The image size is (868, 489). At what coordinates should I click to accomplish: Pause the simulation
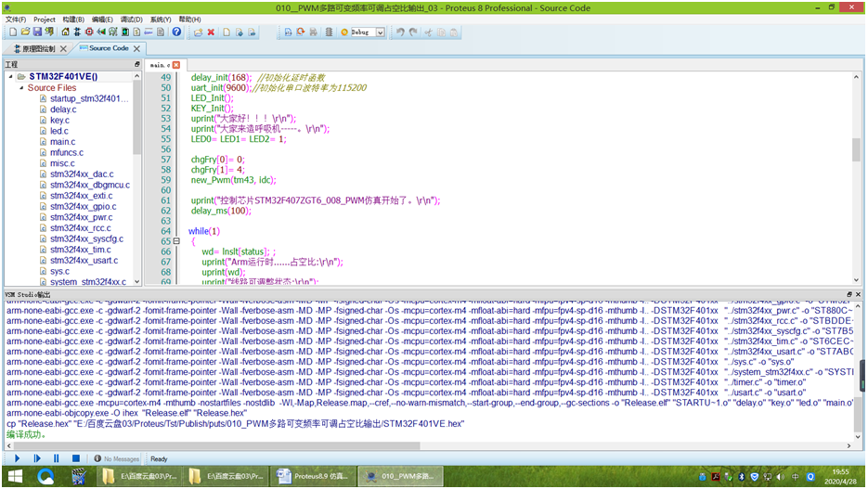[x=56, y=458]
